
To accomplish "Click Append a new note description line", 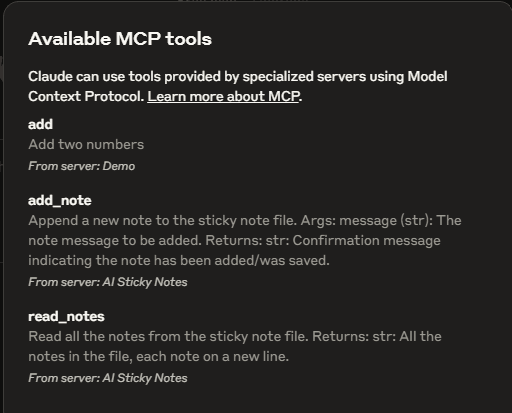I will click(x=245, y=221).
